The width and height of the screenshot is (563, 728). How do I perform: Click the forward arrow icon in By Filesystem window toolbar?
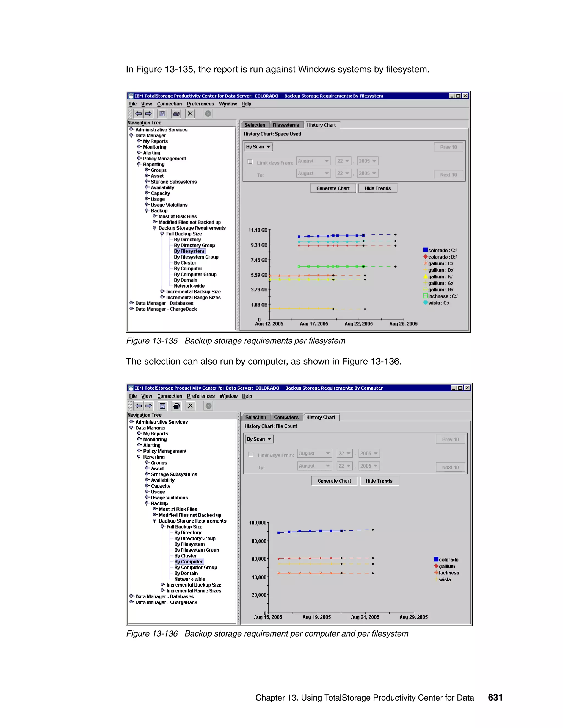click(x=148, y=114)
